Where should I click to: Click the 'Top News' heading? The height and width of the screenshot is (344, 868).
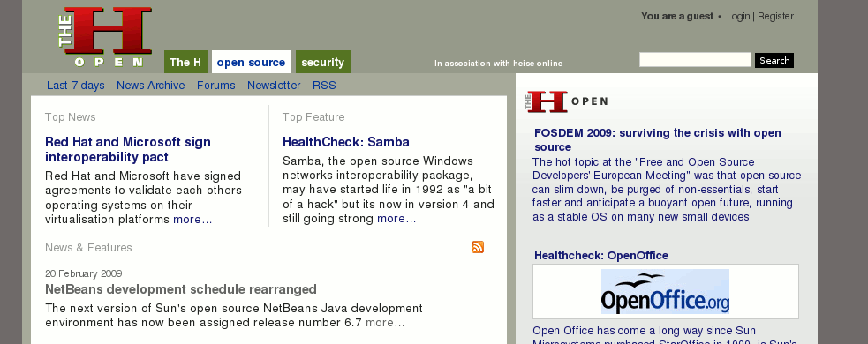tap(71, 117)
